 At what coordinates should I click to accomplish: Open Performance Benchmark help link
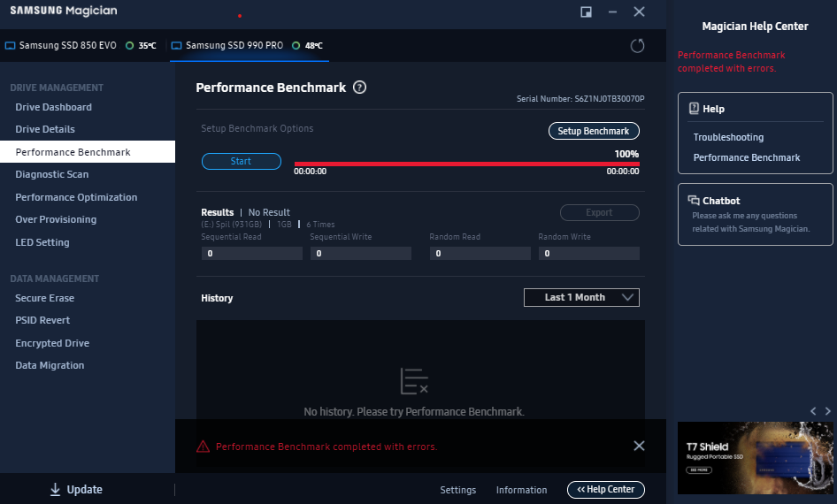coord(746,158)
